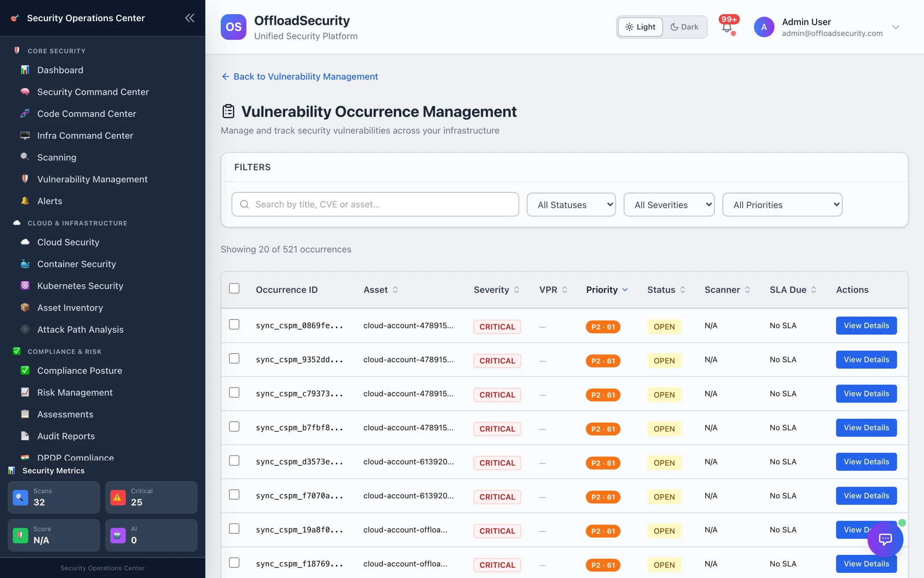The height and width of the screenshot is (578, 924).
Task: Click the Audit Reports document icon
Action: click(25, 436)
